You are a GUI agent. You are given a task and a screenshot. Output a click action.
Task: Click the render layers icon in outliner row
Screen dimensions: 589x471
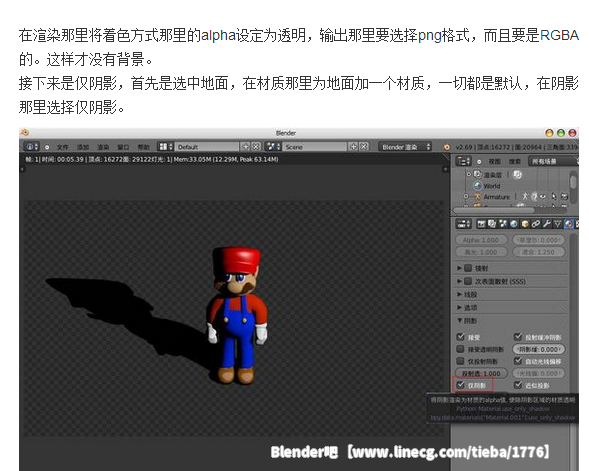(477, 174)
